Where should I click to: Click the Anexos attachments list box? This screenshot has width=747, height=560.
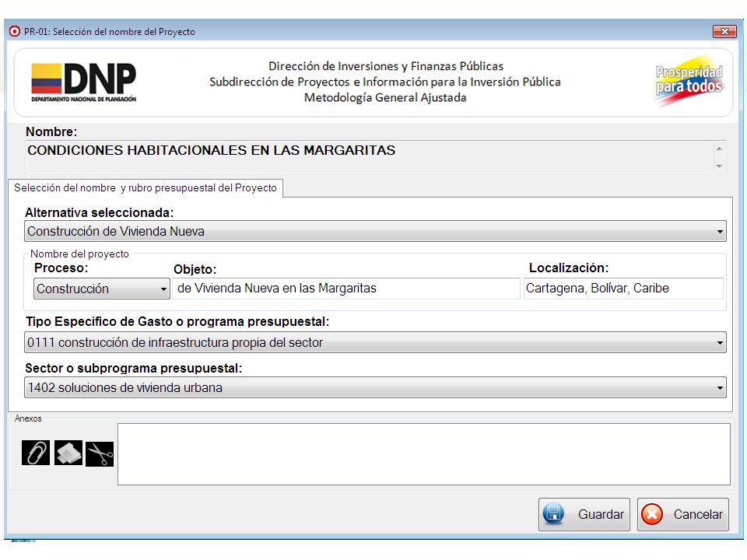pos(424,454)
